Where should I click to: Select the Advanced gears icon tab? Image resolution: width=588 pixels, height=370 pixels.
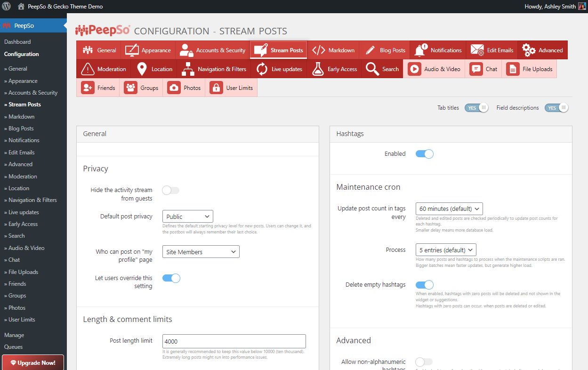point(542,50)
